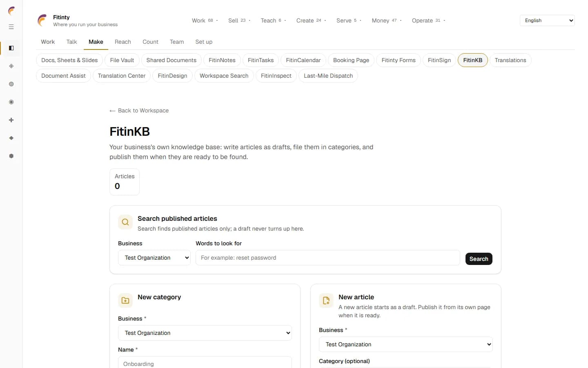Screen dimensions: 588x368
Task: Switch to the Talk tab
Action: [71, 42]
